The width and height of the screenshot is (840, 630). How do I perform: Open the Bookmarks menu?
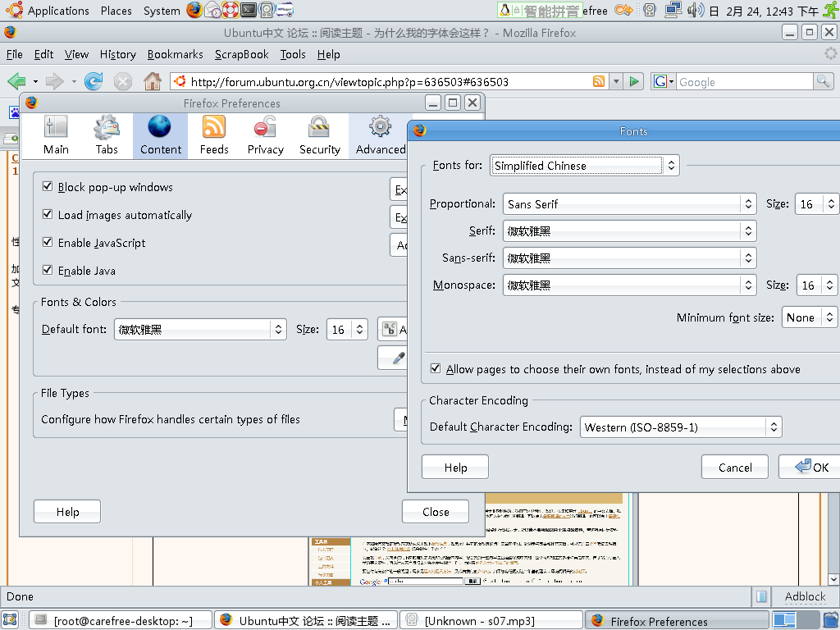point(176,54)
